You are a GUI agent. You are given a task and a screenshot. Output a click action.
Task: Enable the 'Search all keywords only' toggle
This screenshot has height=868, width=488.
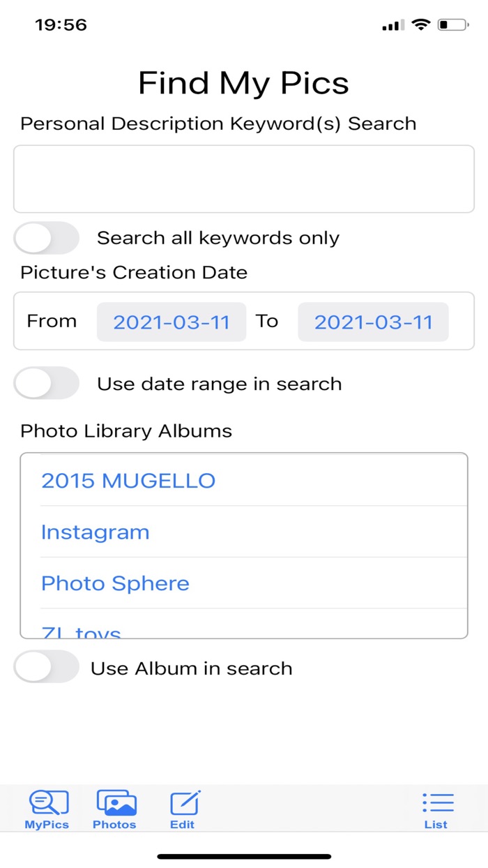coord(45,238)
